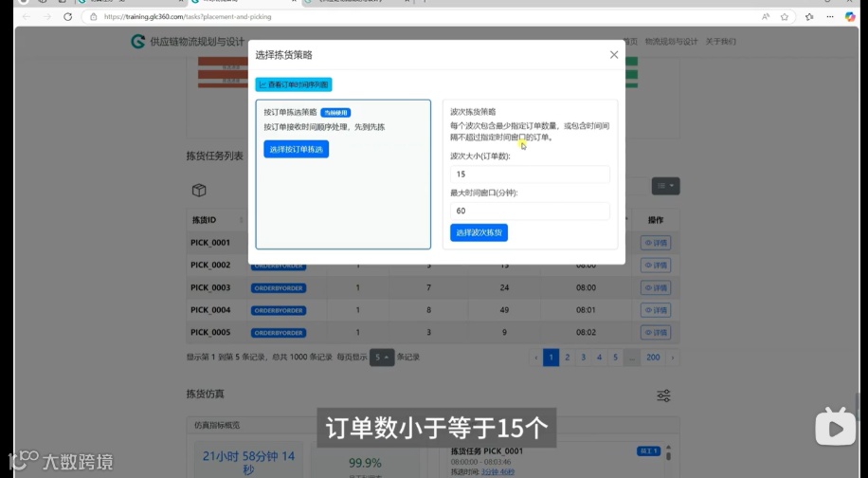Screen dimensions: 868x478
Task: Open the read aloud icon in the address bar
Action: tap(765, 17)
